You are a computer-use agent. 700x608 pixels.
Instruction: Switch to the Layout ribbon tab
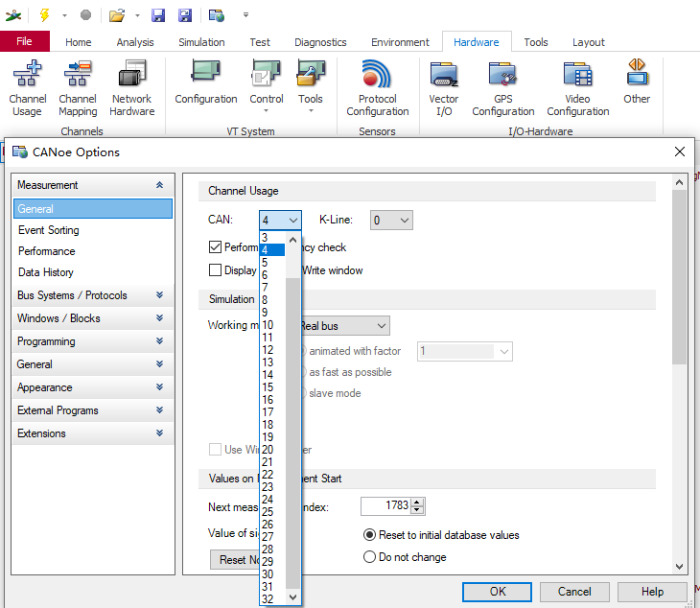point(589,42)
